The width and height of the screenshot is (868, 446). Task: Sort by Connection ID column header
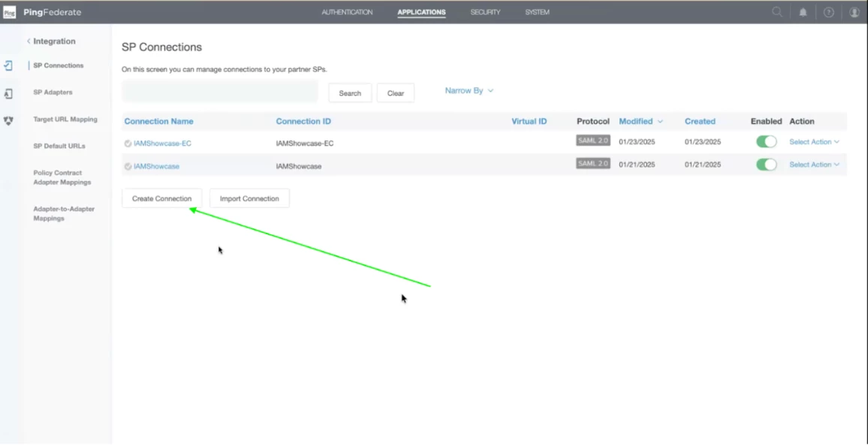pos(303,121)
